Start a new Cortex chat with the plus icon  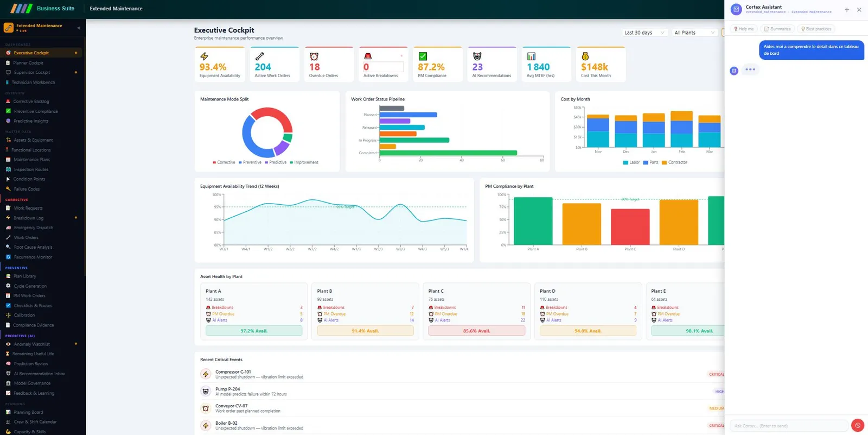847,10
